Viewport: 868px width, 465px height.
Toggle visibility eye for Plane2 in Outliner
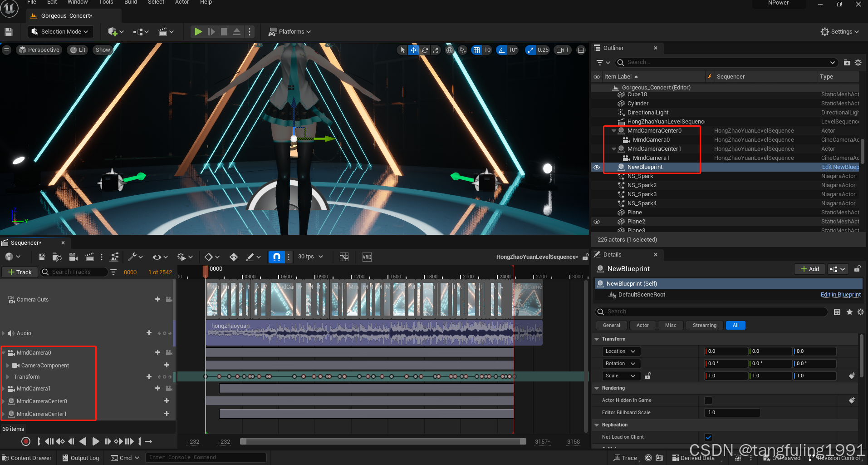coord(597,222)
